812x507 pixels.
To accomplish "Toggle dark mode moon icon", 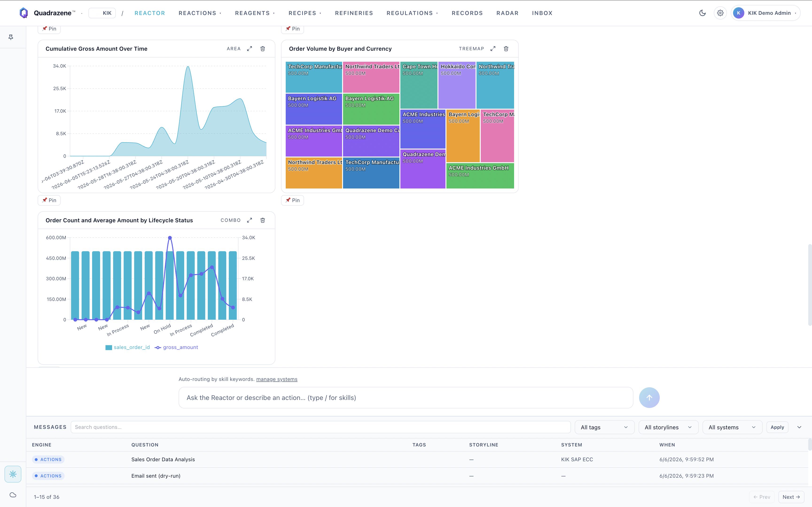I will coord(702,13).
